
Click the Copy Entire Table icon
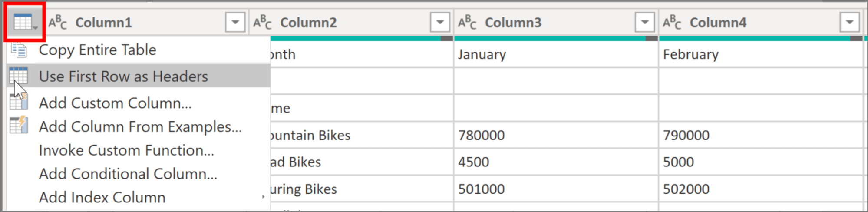[19, 50]
